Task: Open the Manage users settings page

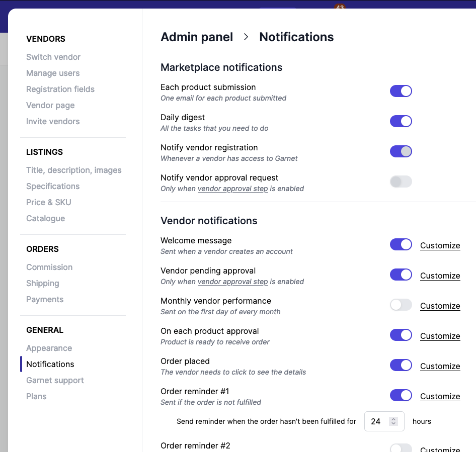Action: (53, 73)
